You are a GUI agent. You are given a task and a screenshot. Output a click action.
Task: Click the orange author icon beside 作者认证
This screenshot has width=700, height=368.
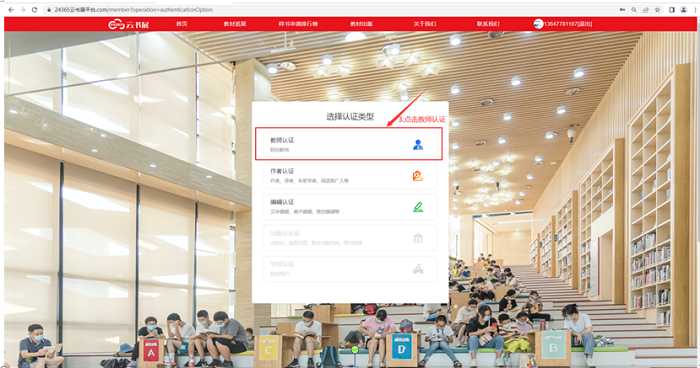point(418,176)
